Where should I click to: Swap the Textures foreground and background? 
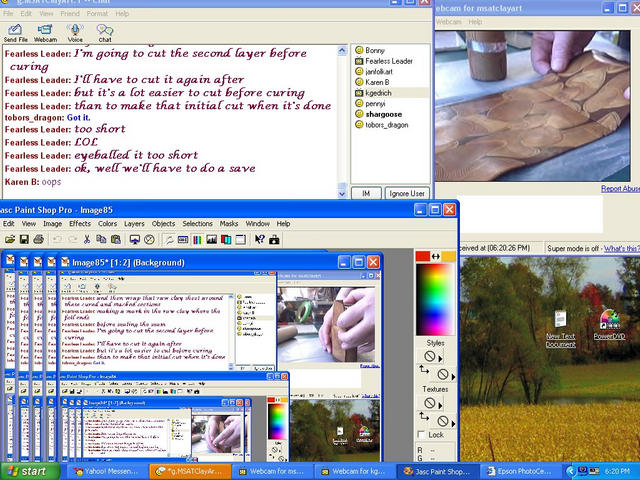pyautogui.click(x=424, y=416)
